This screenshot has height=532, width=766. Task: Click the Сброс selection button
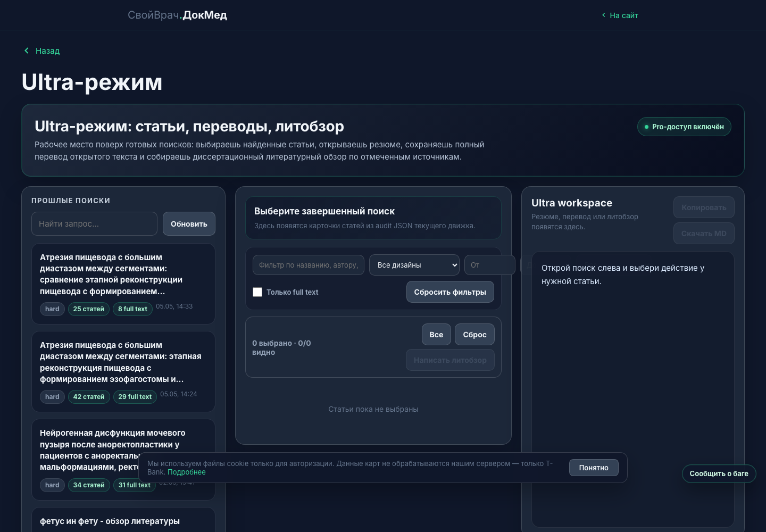point(474,335)
